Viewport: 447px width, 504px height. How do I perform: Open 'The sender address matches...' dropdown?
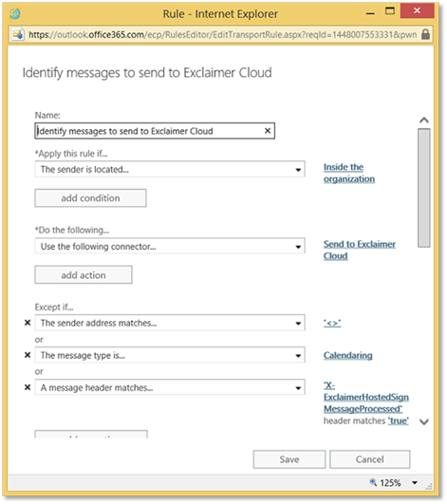pyautogui.click(x=170, y=323)
